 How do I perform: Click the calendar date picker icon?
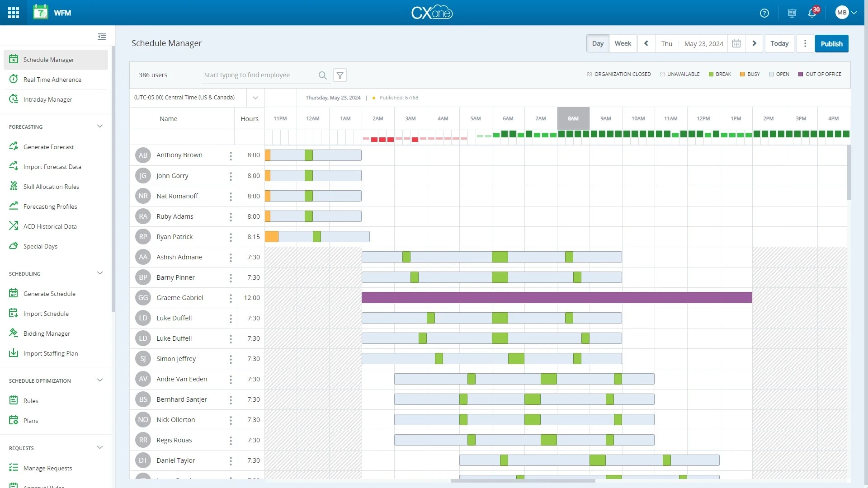point(736,43)
